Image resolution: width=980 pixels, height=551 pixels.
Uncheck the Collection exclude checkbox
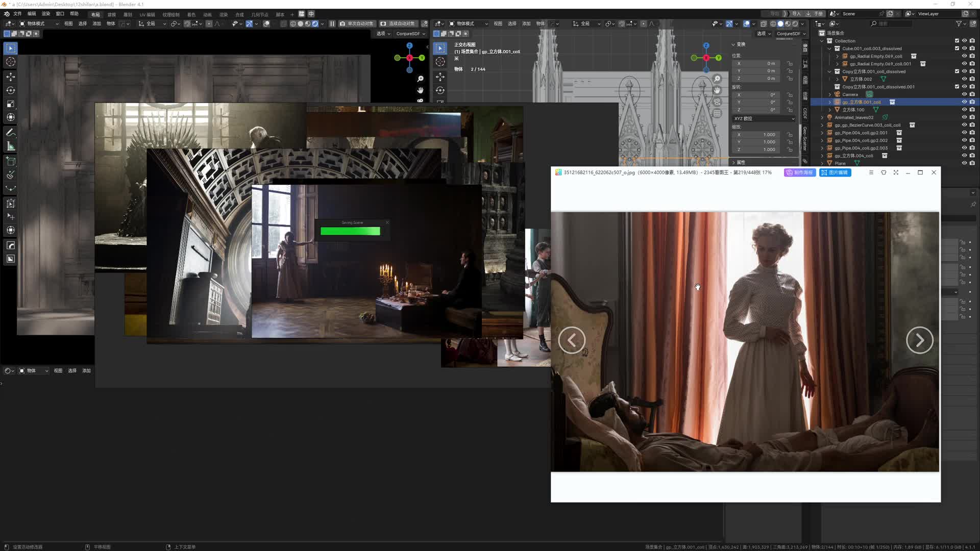[957, 41]
